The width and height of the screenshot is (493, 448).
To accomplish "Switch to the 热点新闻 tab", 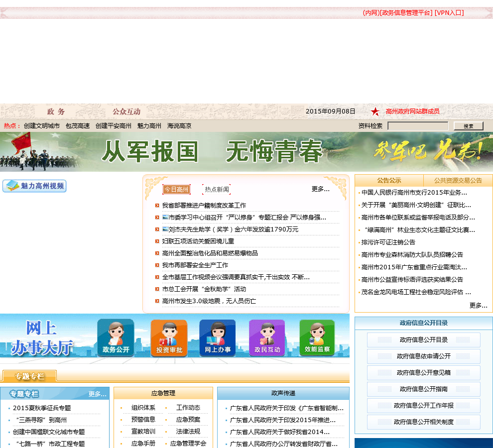I will (217, 190).
